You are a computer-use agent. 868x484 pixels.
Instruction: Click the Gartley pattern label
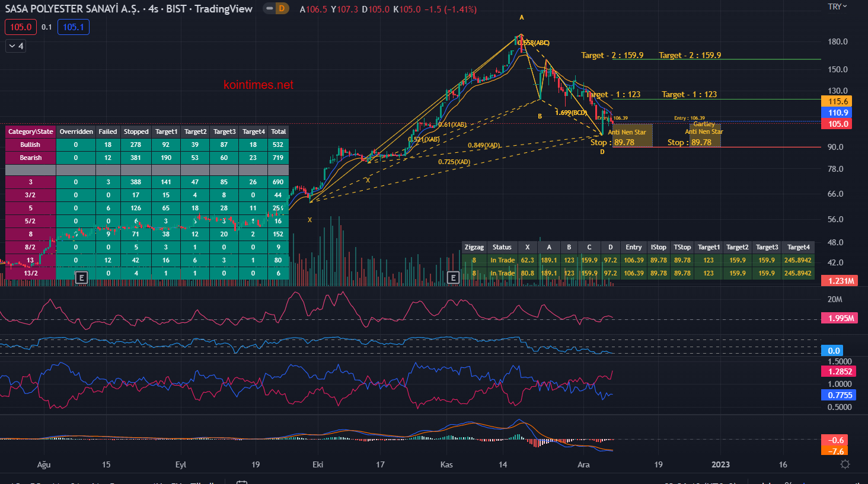704,124
